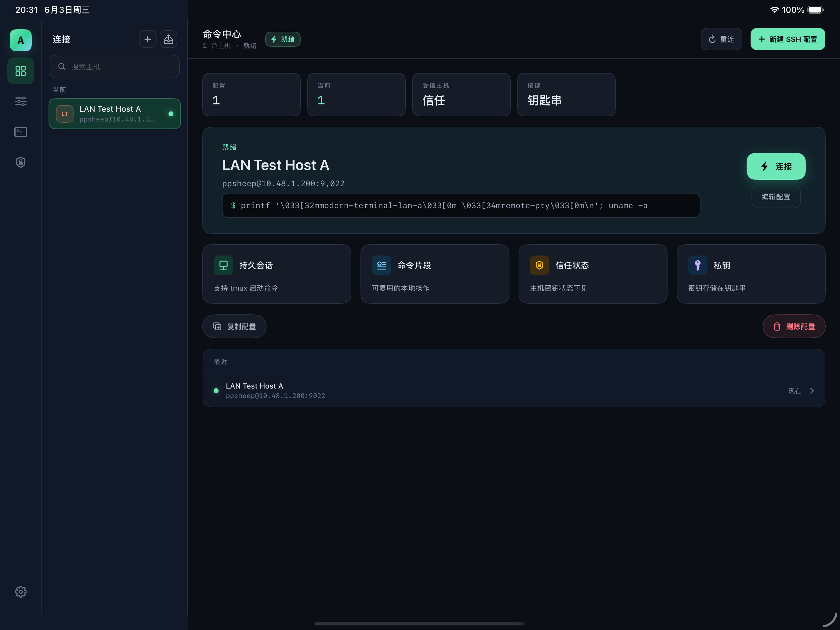
Task: Open the sliders configuration sidebar icon
Action: click(20, 101)
